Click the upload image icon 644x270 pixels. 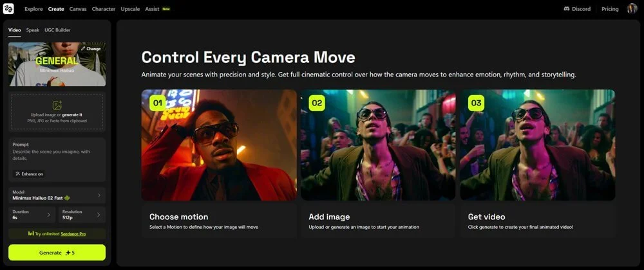click(x=57, y=105)
